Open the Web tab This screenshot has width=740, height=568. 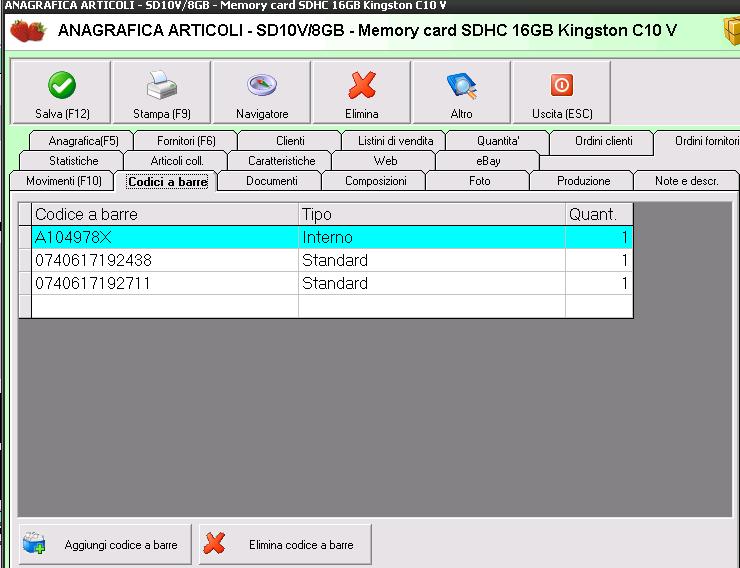(x=384, y=161)
